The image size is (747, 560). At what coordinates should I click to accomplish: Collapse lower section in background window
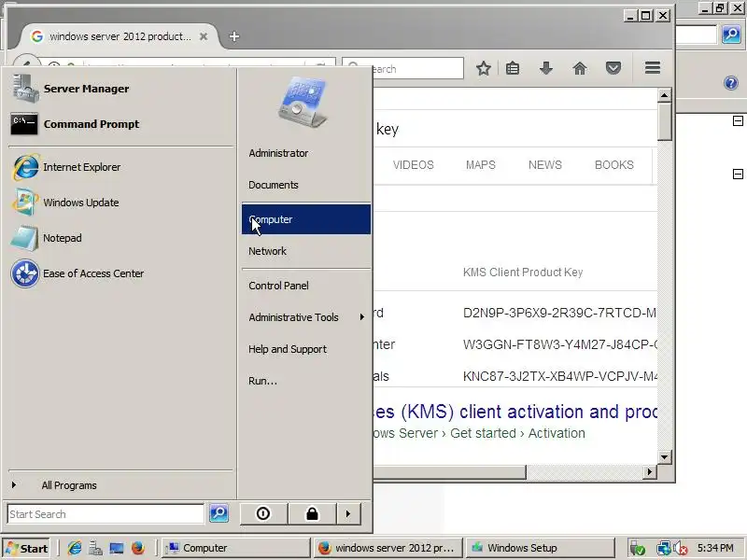738,174
